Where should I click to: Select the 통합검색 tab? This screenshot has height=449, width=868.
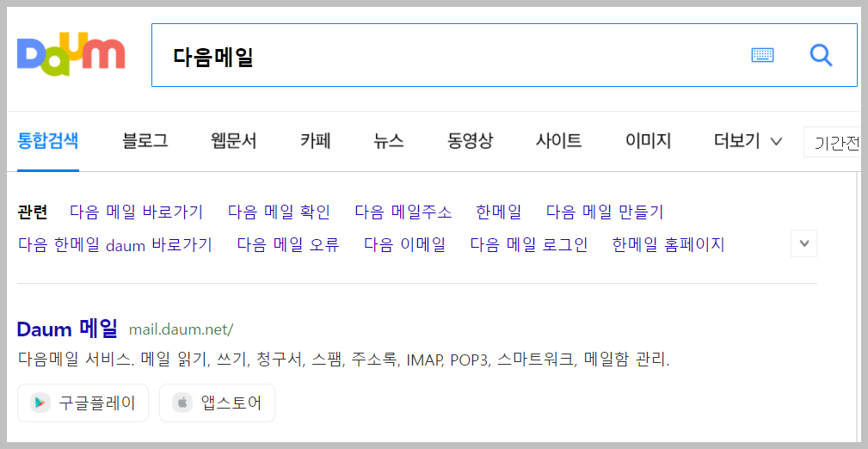pos(47,141)
